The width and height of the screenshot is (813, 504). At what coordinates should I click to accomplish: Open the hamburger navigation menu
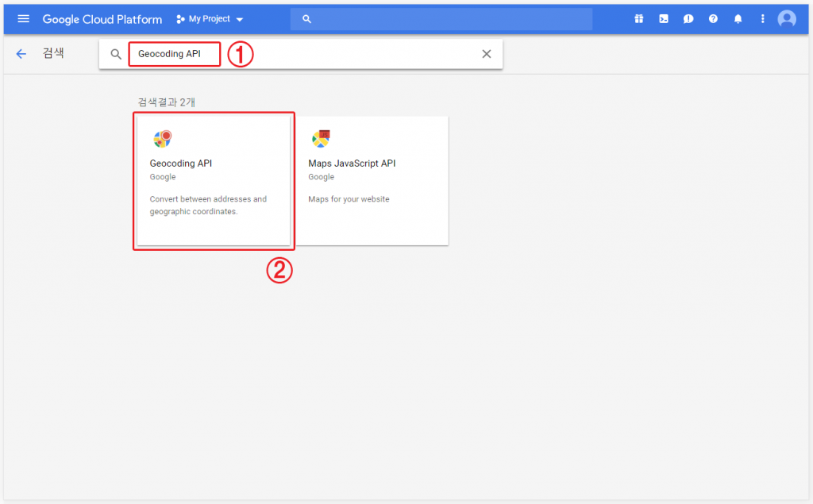[x=23, y=19]
